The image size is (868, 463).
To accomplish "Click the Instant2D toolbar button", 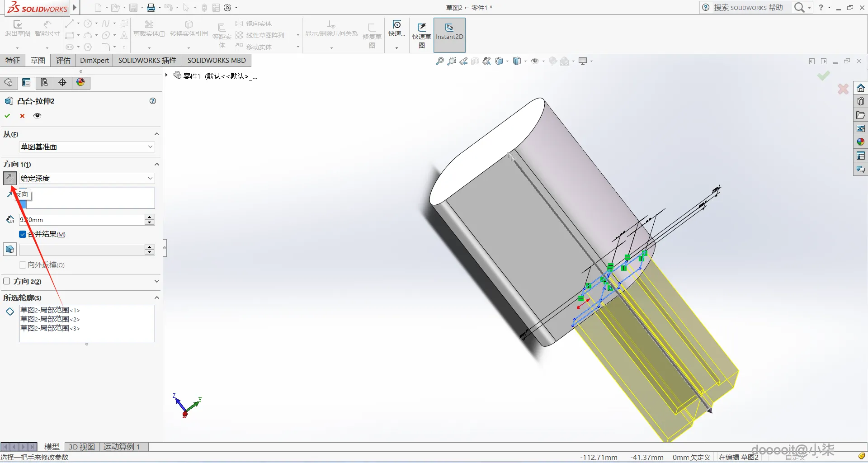I will (449, 35).
